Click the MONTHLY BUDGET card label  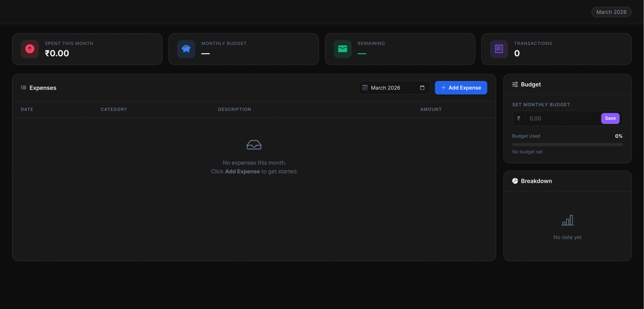224,43
